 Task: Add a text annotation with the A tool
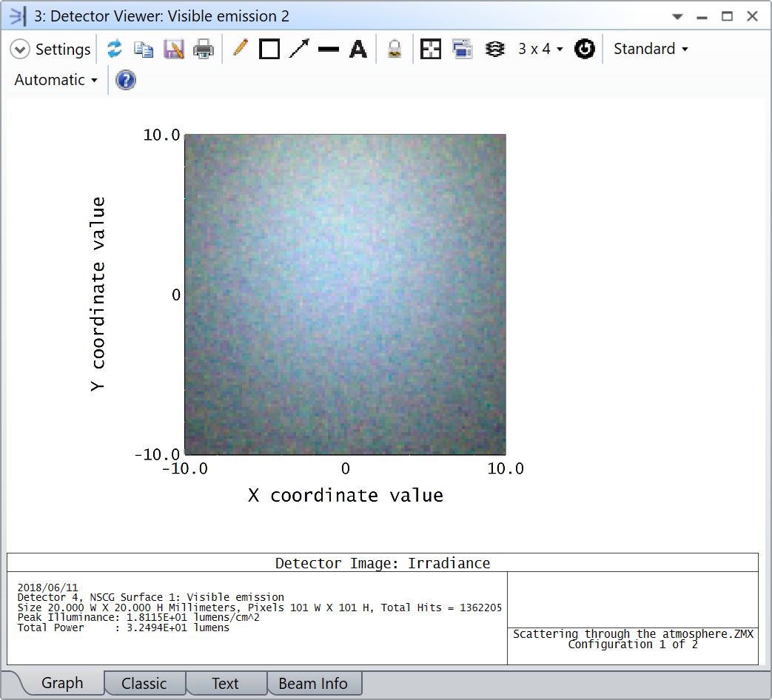tap(358, 49)
